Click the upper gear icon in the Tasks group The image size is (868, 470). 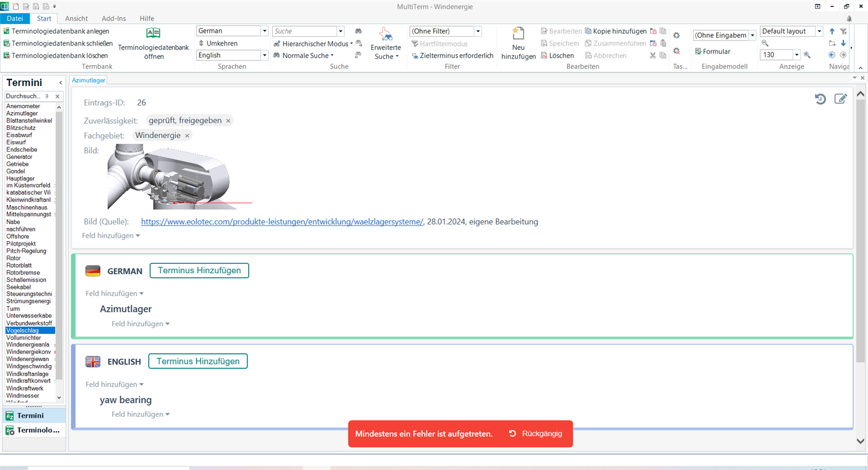tap(676, 36)
